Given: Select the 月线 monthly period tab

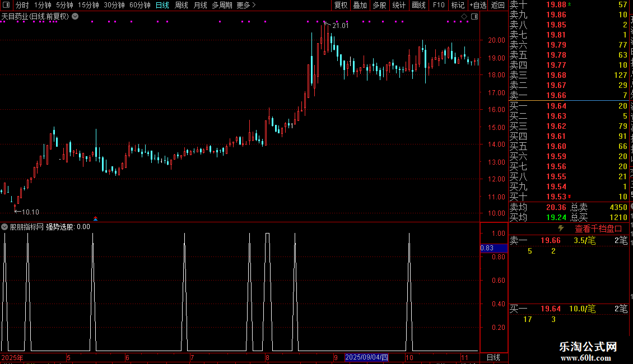Looking at the screenshot, I should (x=200, y=5).
